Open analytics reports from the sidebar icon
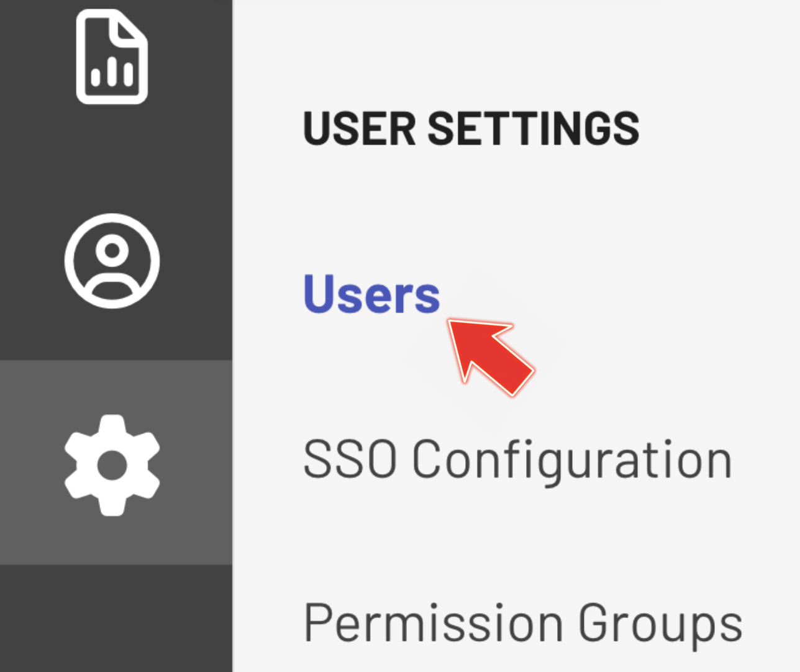Viewport: 800px width, 672px height. [112, 57]
